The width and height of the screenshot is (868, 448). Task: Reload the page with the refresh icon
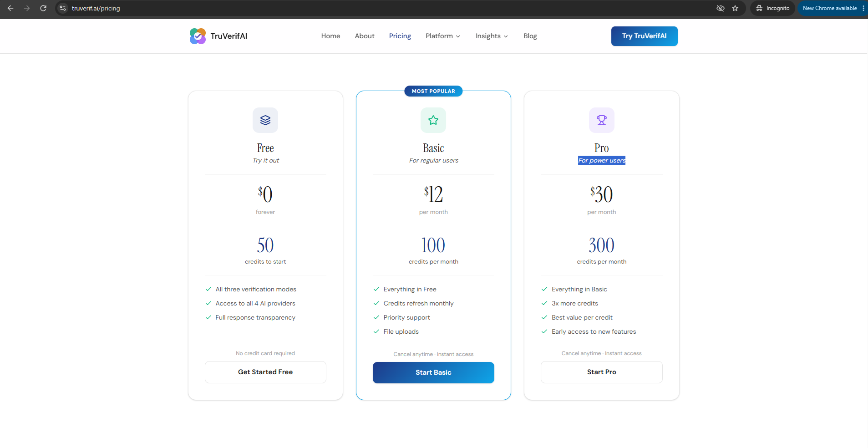click(x=43, y=8)
